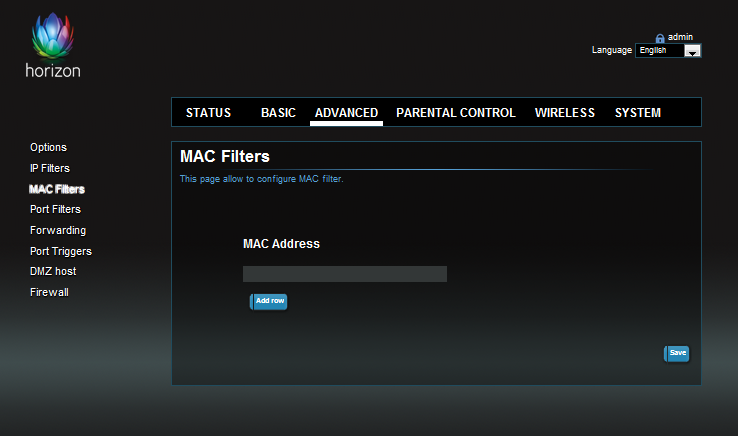Select MAC Filters in sidebar
The width and height of the screenshot is (738, 436).
click(x=57, y=189)
